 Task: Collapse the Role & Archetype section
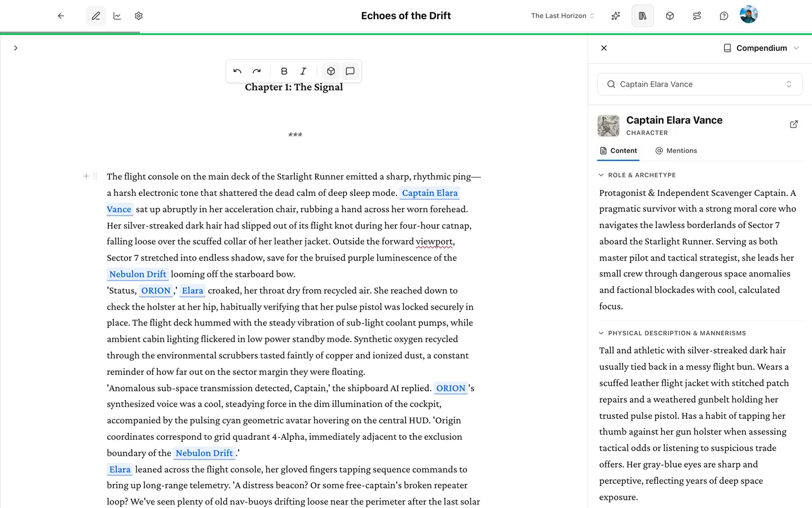pyautogui.click(x=638, y=175)
